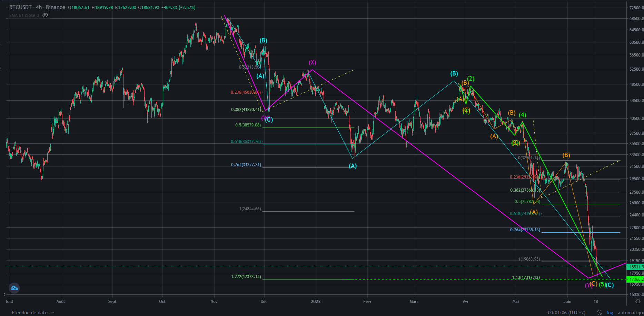The image size is (644, 316).
Task: Select the EMA 61 close 0 indicator legend
Action: pyautogui.click(x=24, y=16)
